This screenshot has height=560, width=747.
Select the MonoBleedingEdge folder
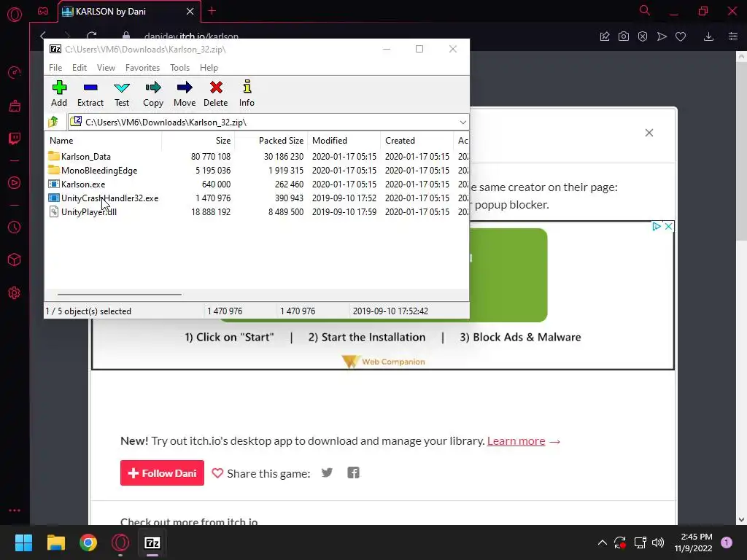tap(99, 170)
